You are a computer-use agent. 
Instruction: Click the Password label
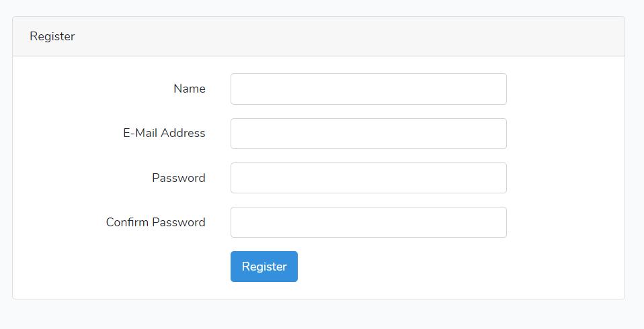pyautogui.click(x=179, y=178)
